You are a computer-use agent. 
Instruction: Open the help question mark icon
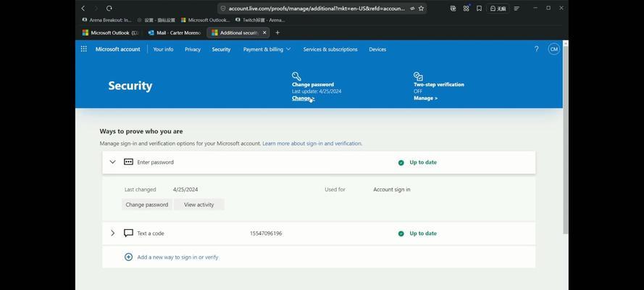[x=536, y=49]
